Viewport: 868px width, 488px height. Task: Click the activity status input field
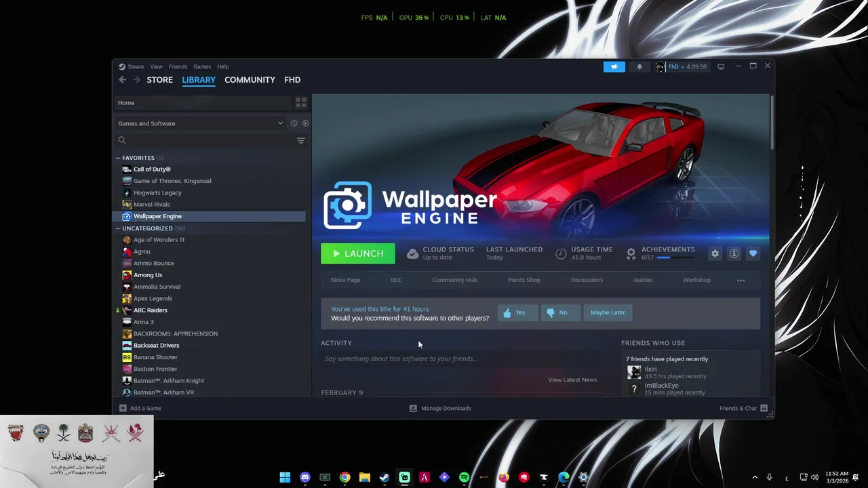pyautogui.click(x=462, y=359)
